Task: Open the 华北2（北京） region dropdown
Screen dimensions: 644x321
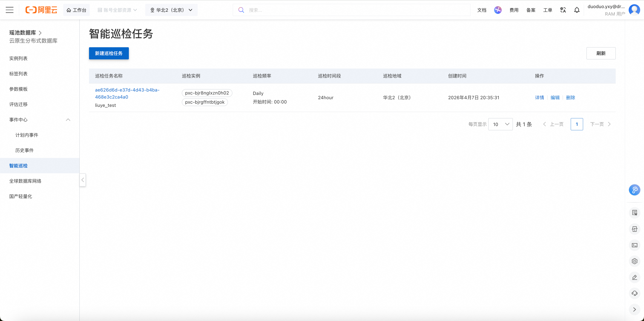Action: click(171, 10)
